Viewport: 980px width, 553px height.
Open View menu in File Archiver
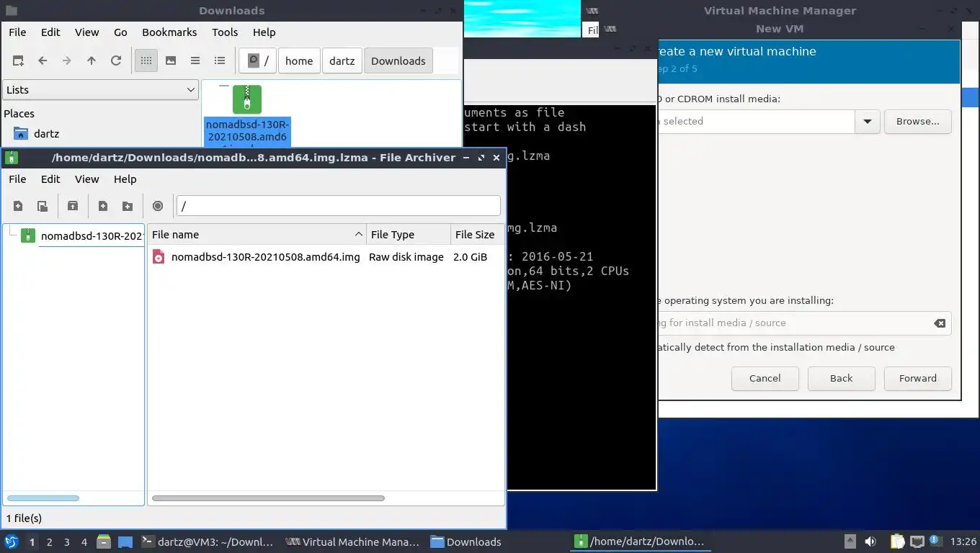click(x=86, y=179)
